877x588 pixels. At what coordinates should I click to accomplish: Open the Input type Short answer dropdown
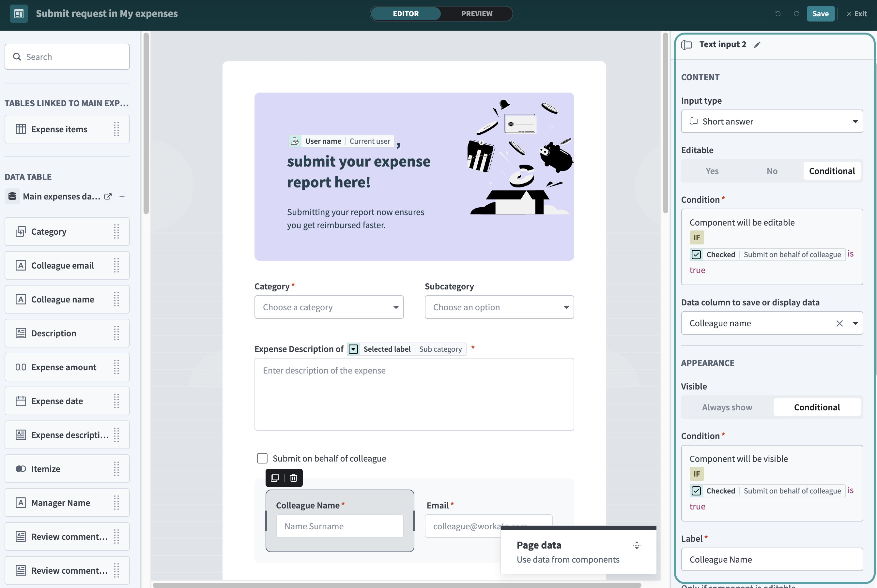tap(772, 122)
